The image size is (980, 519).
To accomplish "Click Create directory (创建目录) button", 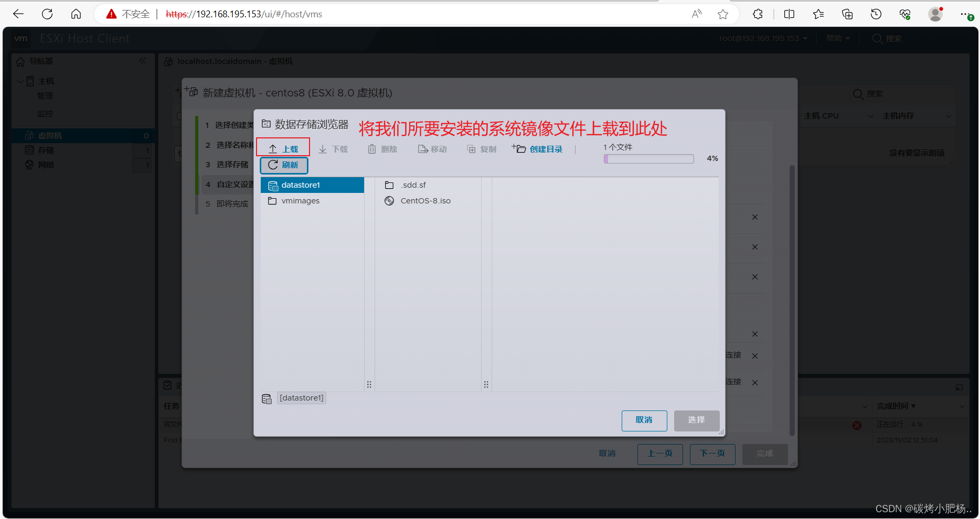I will [x=537, y=149].
